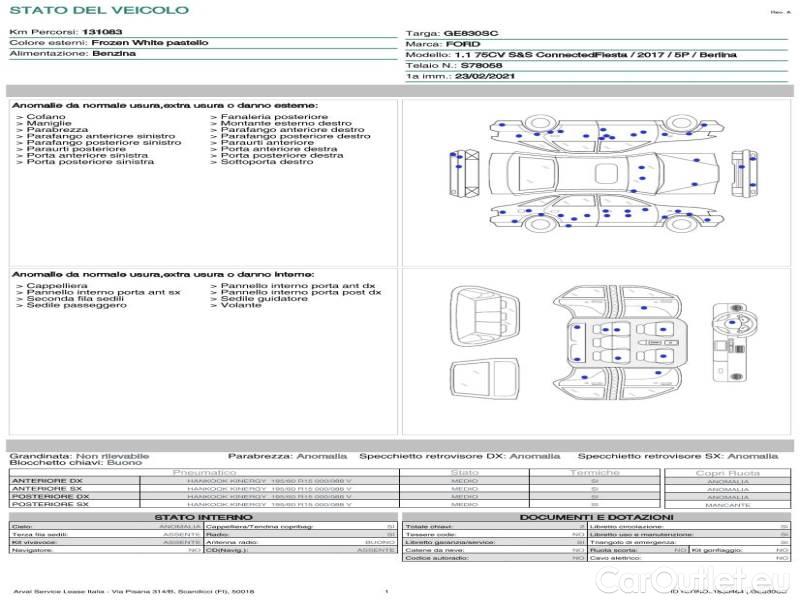Click the exterior colour 'Frozen White pastello'
This screenshot has width=800, height=600.
click(x=150, y=43)
